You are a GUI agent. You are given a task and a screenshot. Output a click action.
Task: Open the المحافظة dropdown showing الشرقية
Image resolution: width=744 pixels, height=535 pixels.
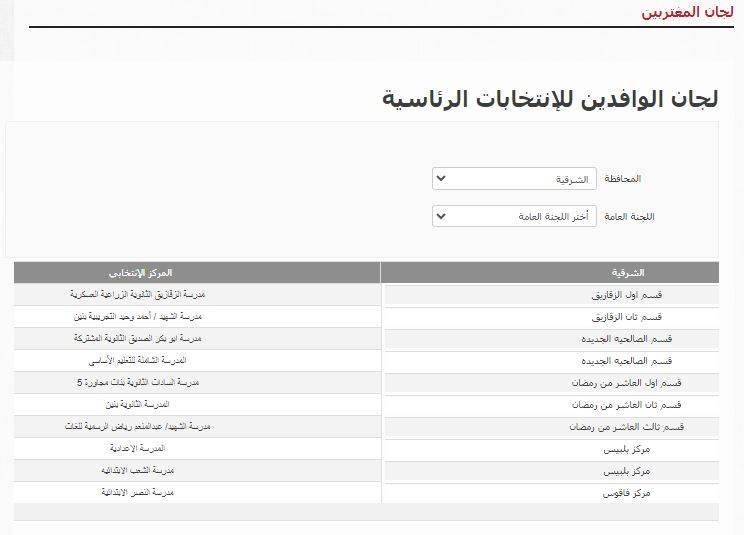(514, 179)
